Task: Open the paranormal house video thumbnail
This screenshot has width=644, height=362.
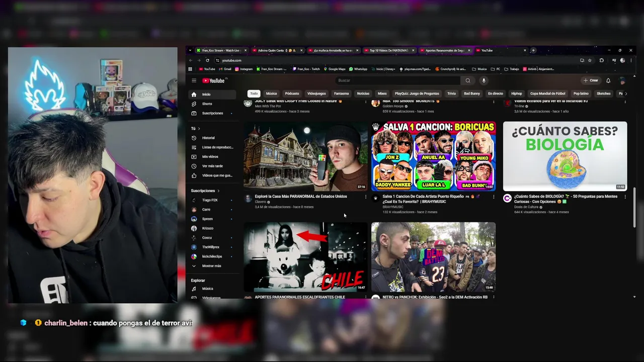Action: click(306, 156)
